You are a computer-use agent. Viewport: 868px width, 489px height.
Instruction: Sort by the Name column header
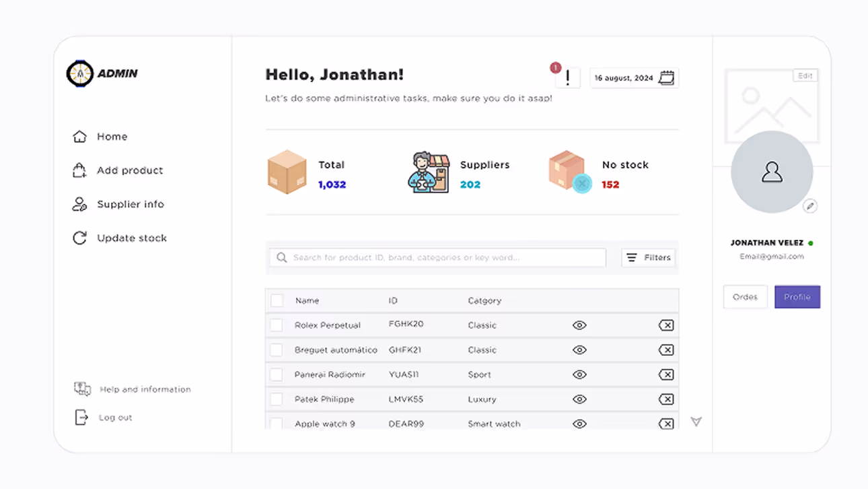[x=307, y=300]
